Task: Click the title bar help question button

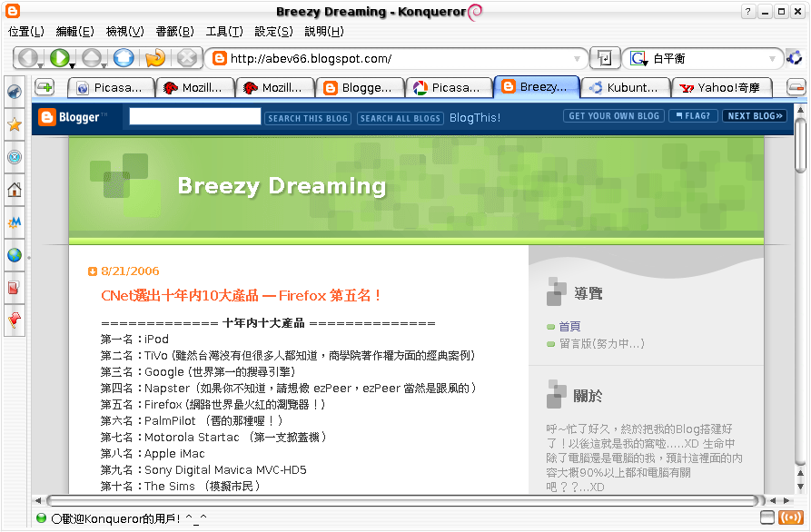Action: (x=747, y=12)
